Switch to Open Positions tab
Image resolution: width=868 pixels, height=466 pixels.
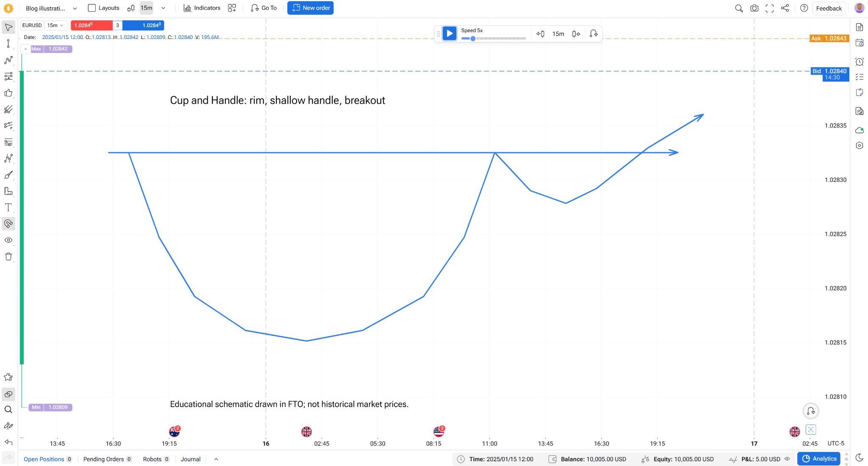pyautogui.click(x=47, y=459)
